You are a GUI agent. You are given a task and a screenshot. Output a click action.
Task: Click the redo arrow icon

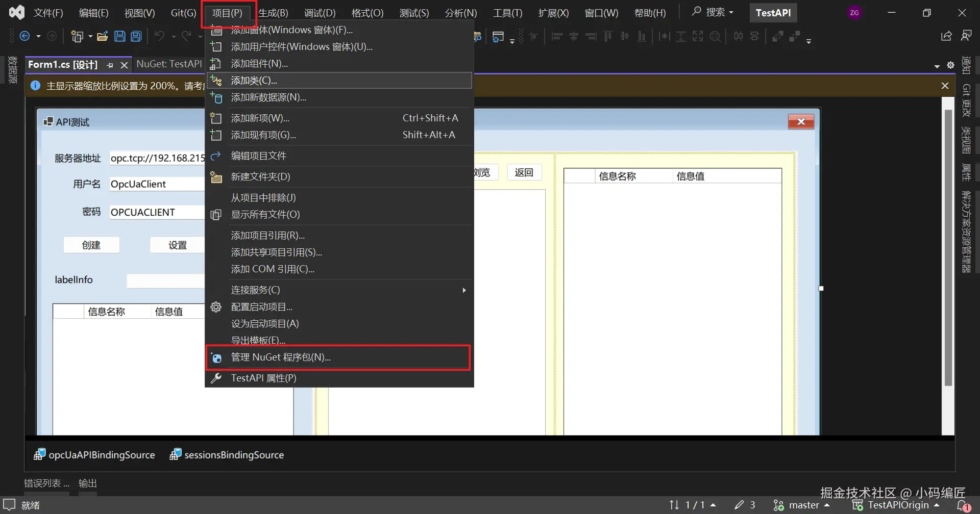coord(186,36)
